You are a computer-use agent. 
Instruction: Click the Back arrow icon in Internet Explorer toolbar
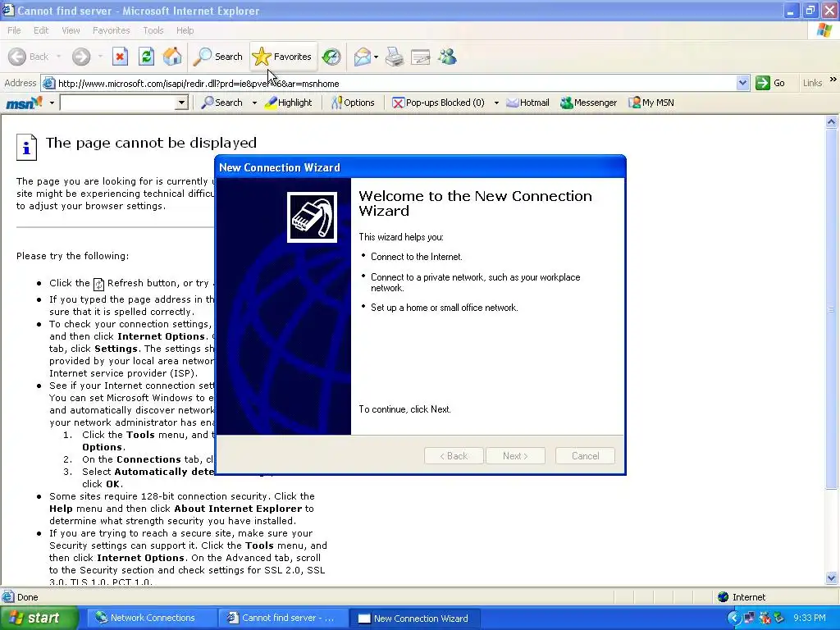tap(17, 57)
